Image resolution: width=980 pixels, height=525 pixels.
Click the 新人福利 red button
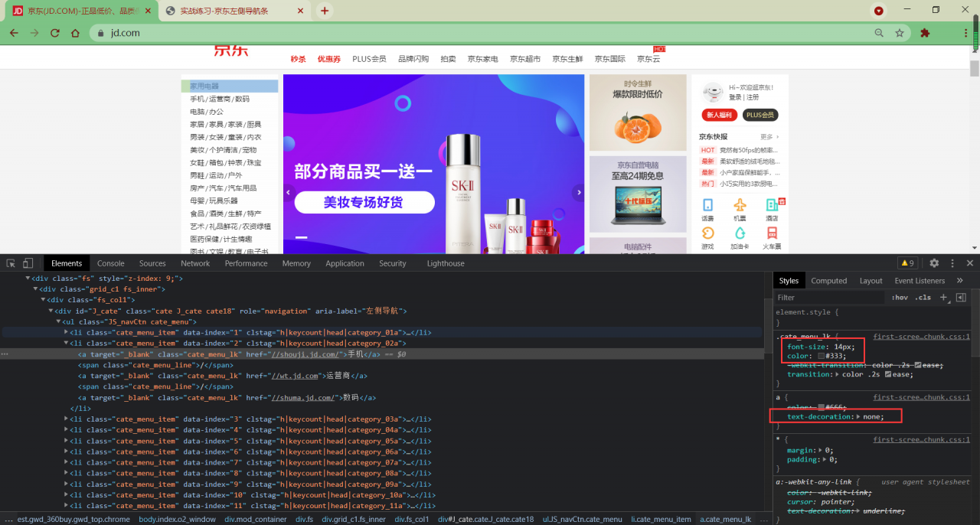pos(719,115)
